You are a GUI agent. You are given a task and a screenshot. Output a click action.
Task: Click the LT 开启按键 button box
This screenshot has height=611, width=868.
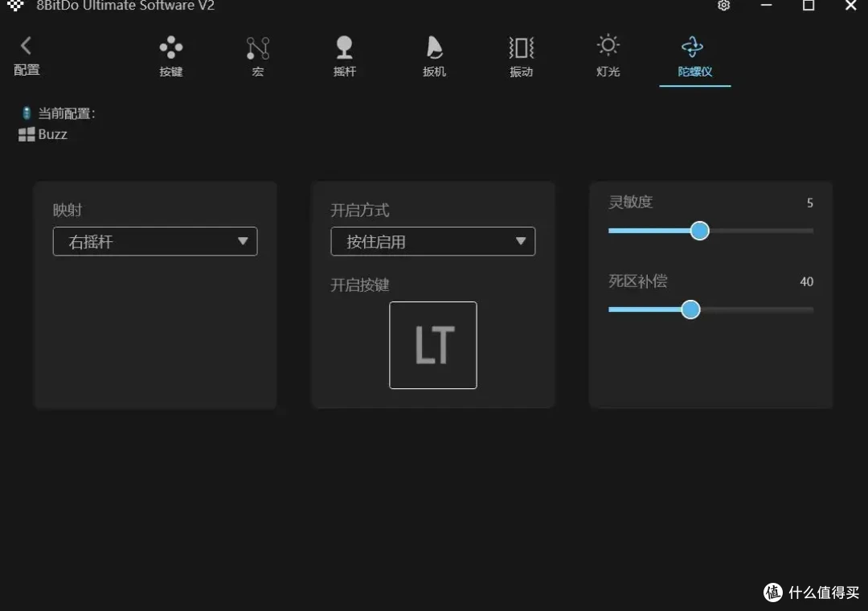433,345
